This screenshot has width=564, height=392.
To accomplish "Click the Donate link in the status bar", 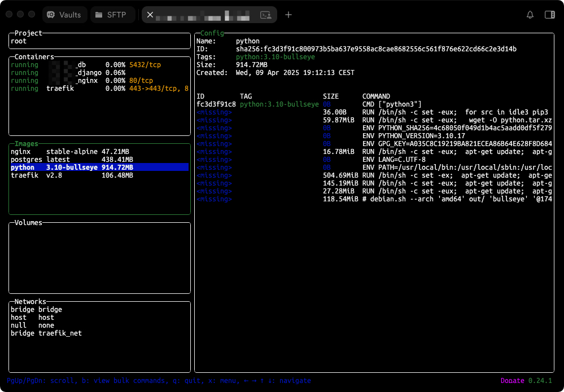I will coord(513,381).
